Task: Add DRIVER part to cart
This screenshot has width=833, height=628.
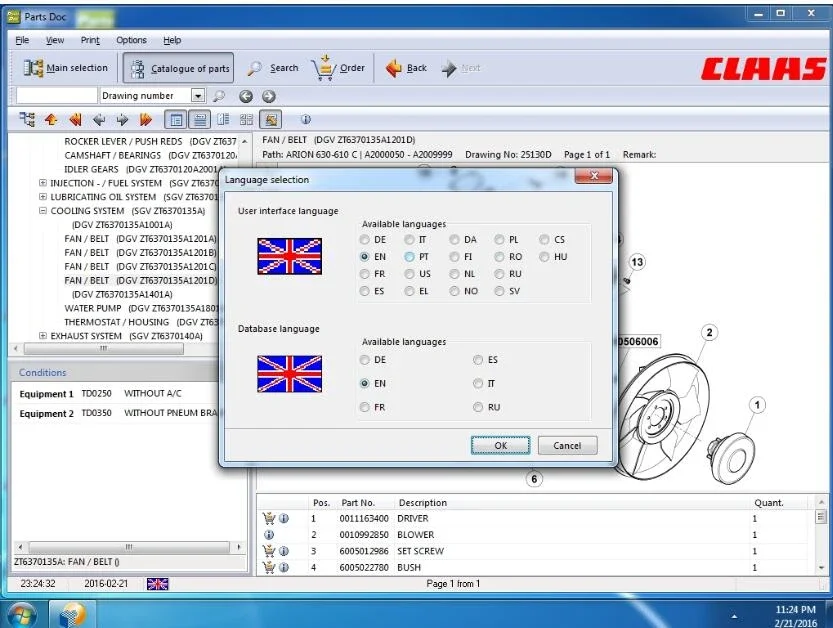Action: (x=268, y=519)
